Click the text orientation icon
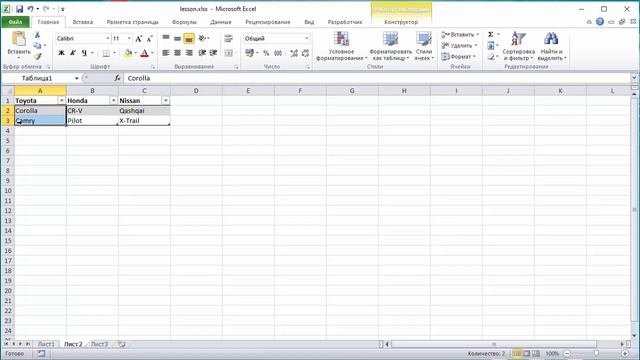This screenshot has height=360, width=640. (x=202, y=38)
